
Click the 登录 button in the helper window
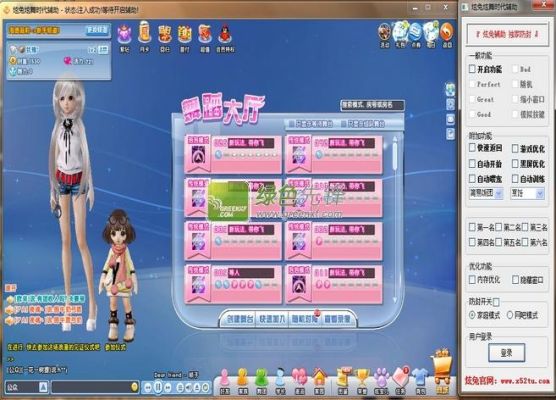tap(506, 353)
